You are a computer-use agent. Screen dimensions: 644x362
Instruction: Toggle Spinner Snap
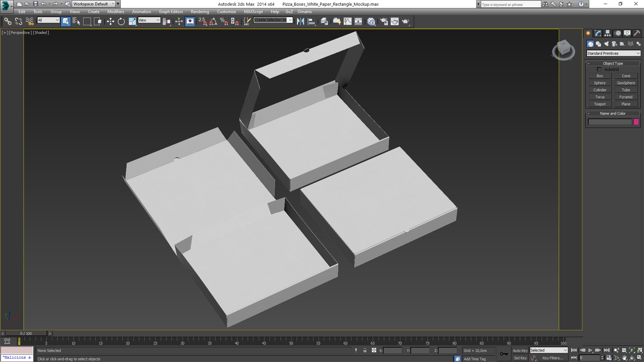(x=235, y=21)
